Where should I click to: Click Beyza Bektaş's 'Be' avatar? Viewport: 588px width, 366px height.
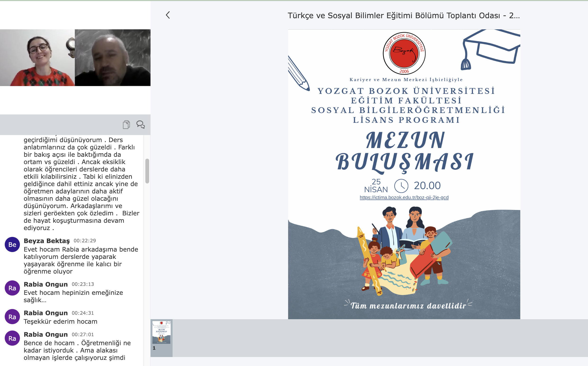click(x=12, y=244)
